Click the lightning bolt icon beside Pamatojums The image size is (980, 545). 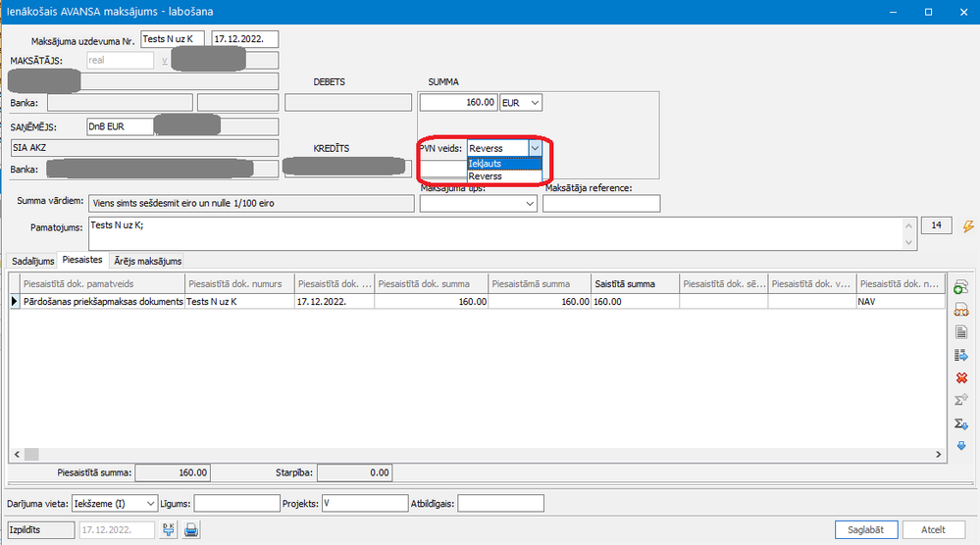coord(968,226)
